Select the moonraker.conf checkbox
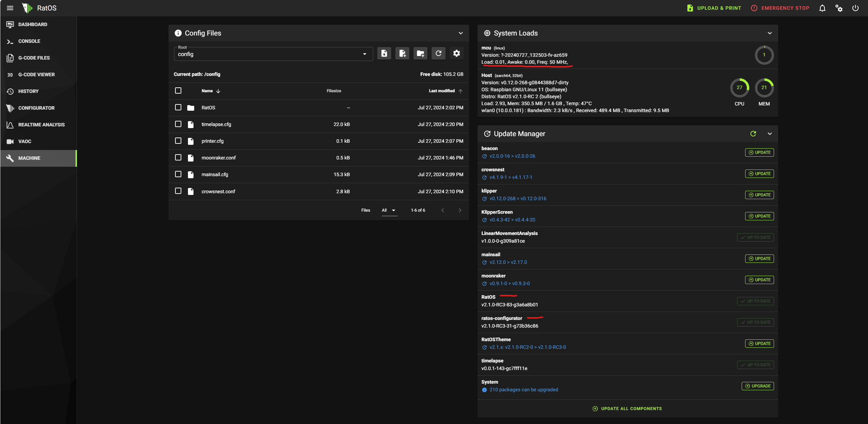 (x=178, y=157)
